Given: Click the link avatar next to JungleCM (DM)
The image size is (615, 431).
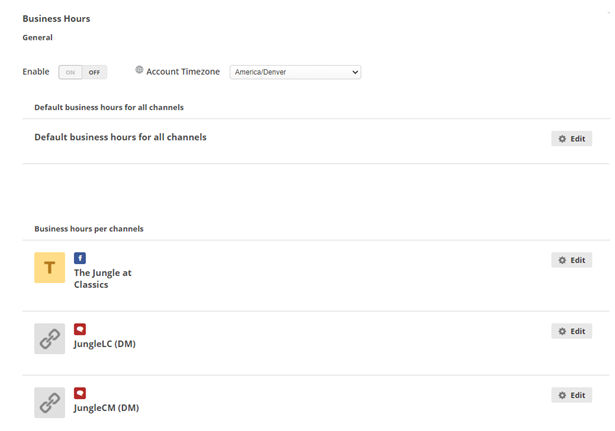Looking at the screenshot, I should pyautogui.click(x=49, y=403).
